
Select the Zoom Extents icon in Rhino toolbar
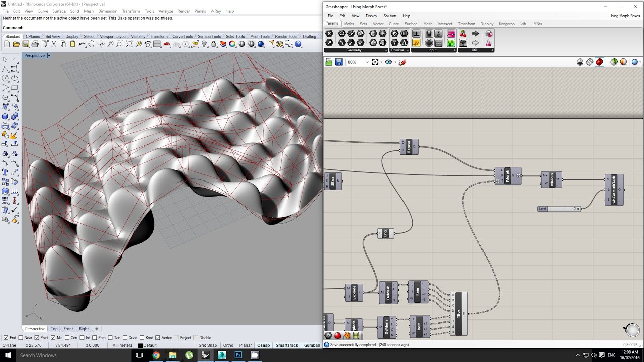coord(129,44)
